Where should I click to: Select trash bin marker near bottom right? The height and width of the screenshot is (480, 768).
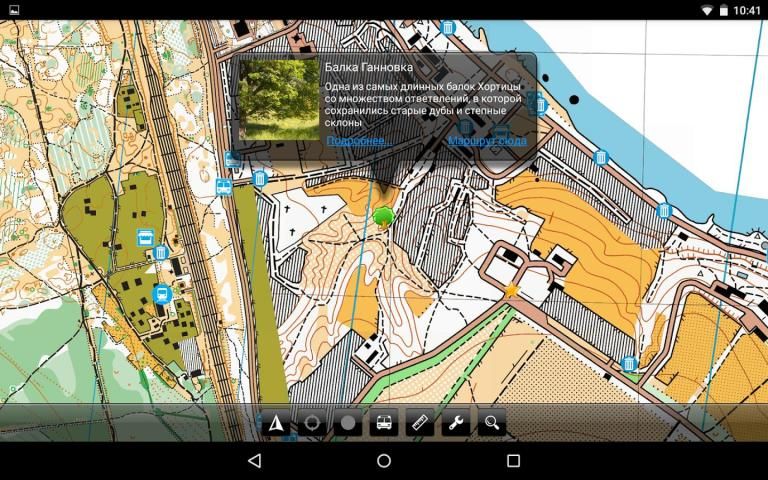pos(628,364)
